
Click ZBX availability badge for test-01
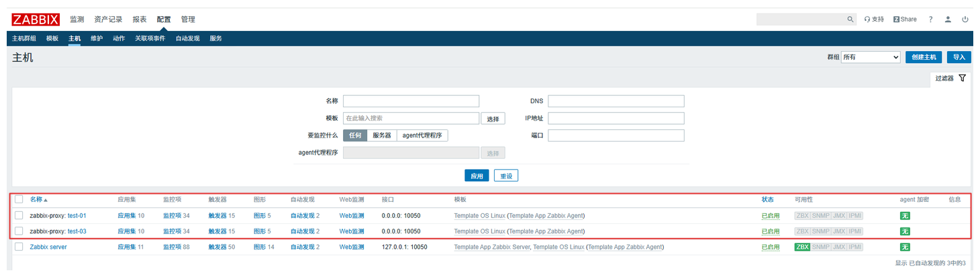(801, 215)
